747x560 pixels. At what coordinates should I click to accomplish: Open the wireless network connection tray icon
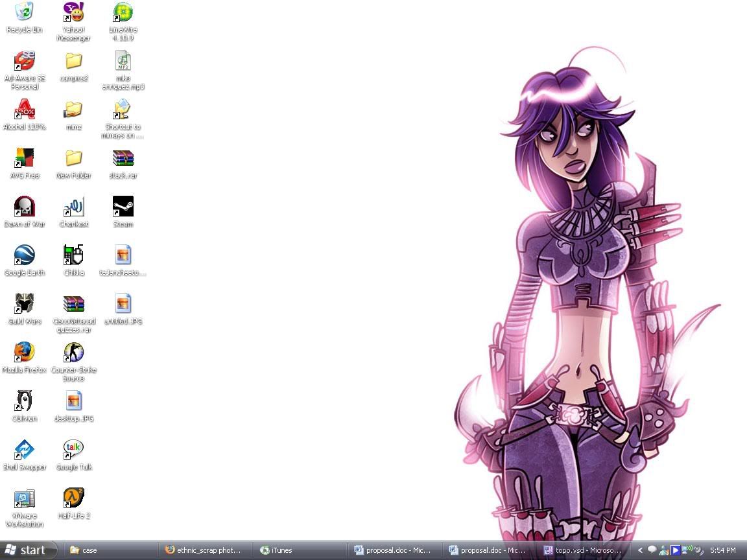pyautogui.click(x=687, y=550)
